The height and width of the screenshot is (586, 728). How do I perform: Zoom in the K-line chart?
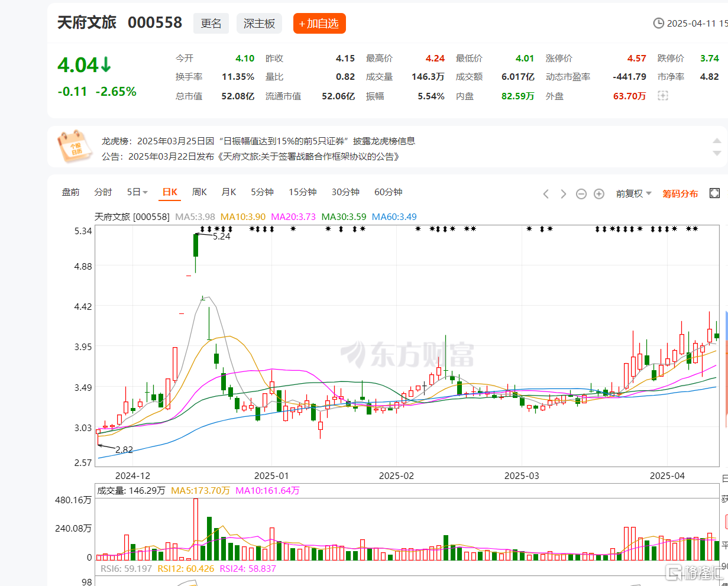point(599,194)
